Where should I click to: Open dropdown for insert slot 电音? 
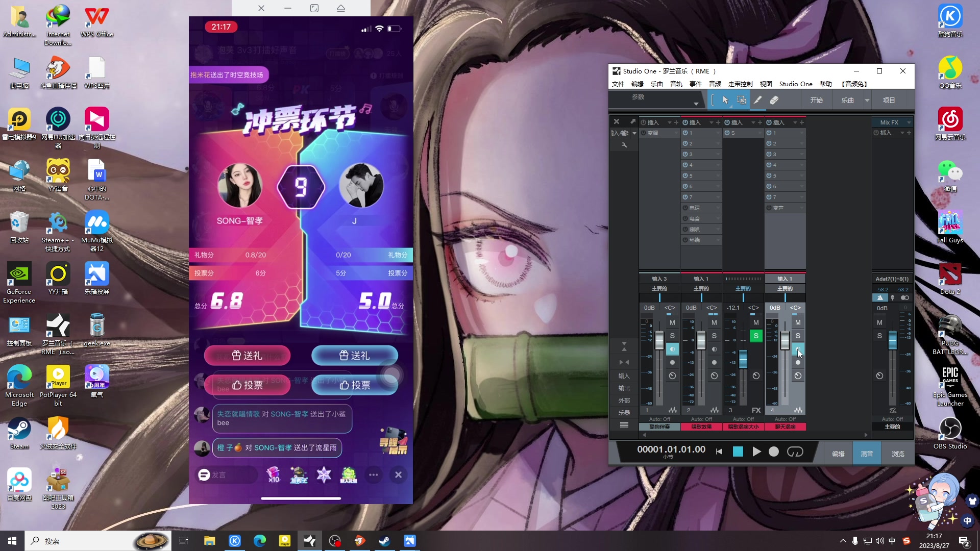(x=718, y=218)
